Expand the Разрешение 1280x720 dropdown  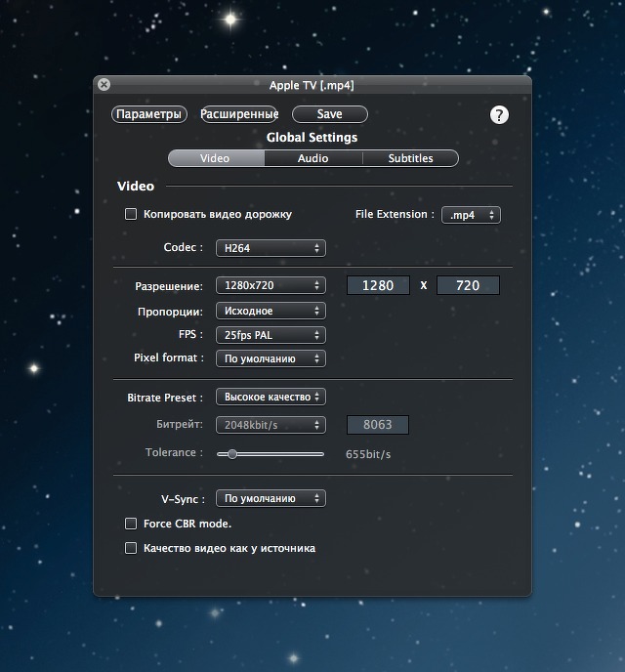[x=271, y=285]
